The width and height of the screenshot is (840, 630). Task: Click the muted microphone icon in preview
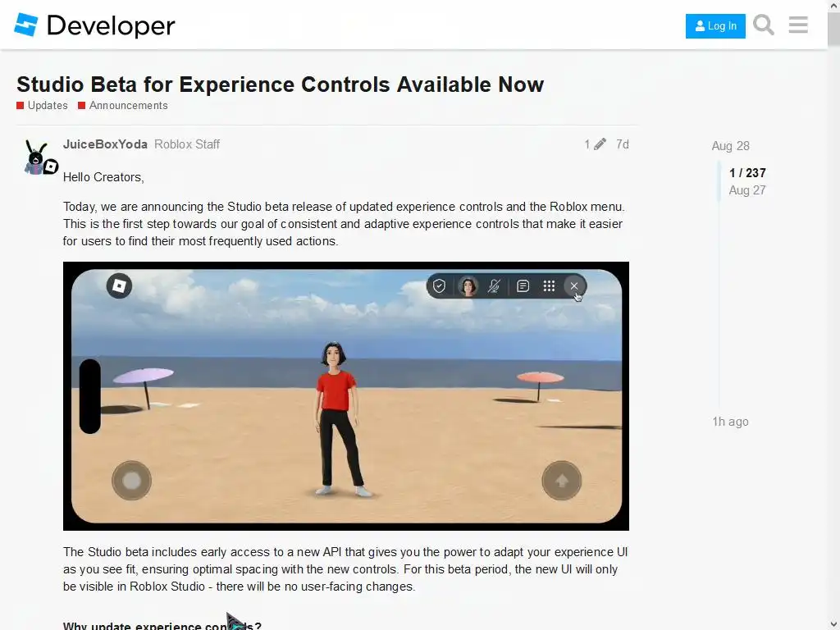coord(494,286)
